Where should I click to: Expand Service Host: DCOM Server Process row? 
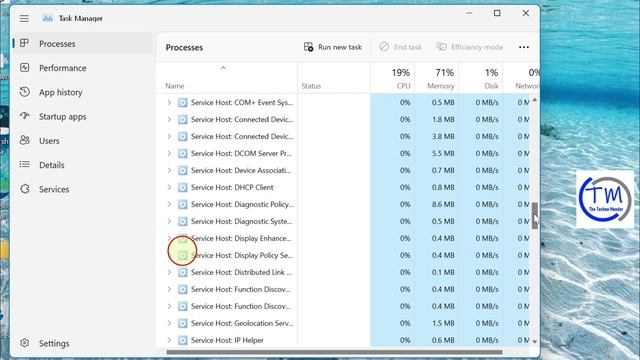pyautogui.click(x=169, y=153)
